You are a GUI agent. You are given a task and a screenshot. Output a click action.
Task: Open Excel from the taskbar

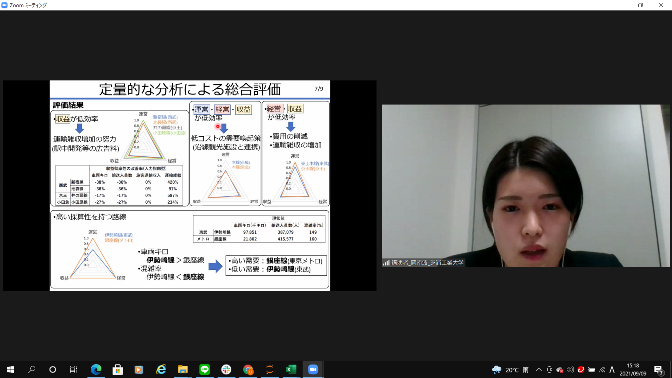[291, 369]
